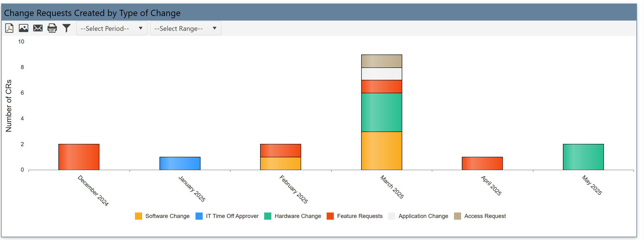Screen dimensions: 644x240
Task: Export the chart as PDF
Action: coord(9,28)
